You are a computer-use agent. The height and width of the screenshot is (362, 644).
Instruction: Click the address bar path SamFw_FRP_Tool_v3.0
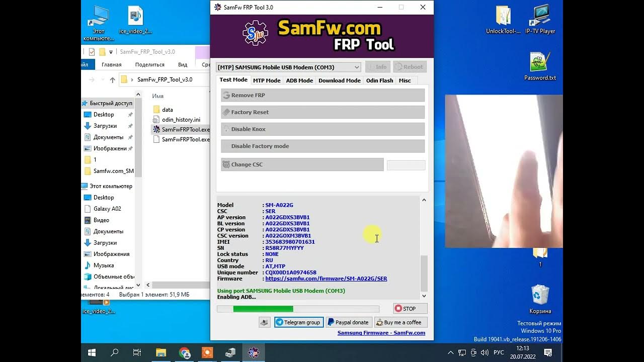[x=165, y=79]
